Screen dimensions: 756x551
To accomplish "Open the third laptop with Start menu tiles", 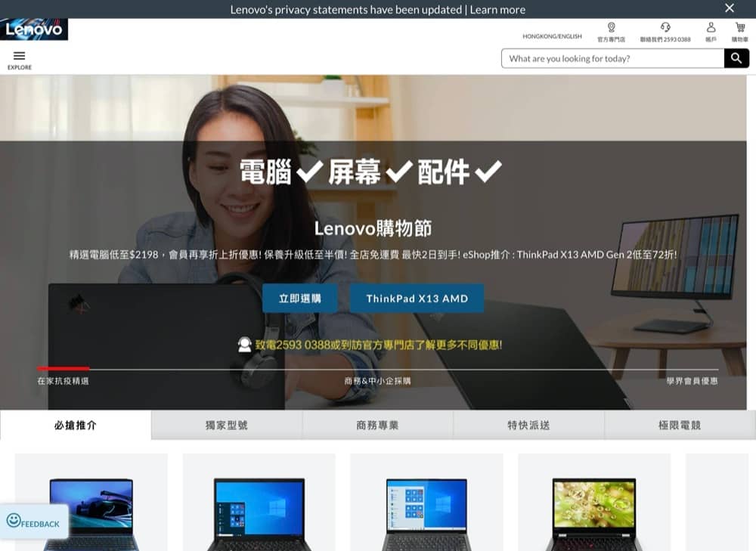I will tap(426, 503).
